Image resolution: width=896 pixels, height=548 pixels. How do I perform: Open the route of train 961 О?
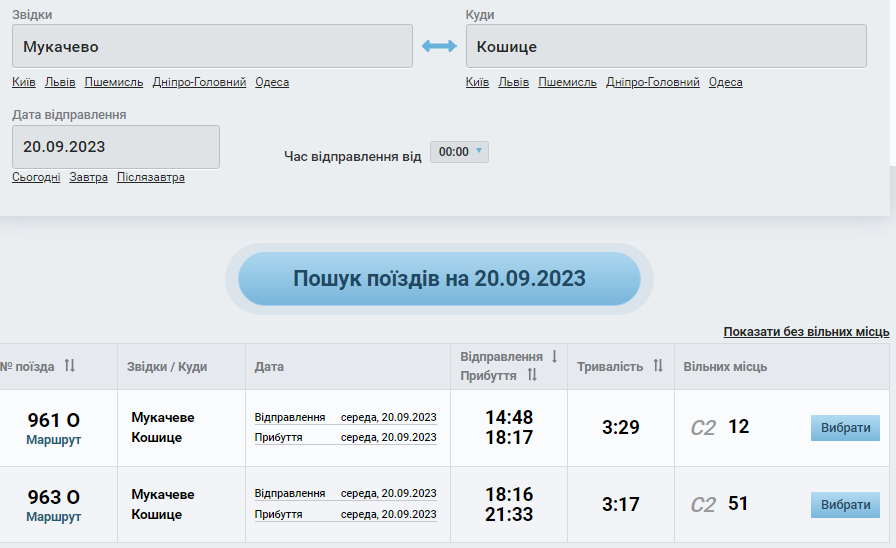(54, 440)
